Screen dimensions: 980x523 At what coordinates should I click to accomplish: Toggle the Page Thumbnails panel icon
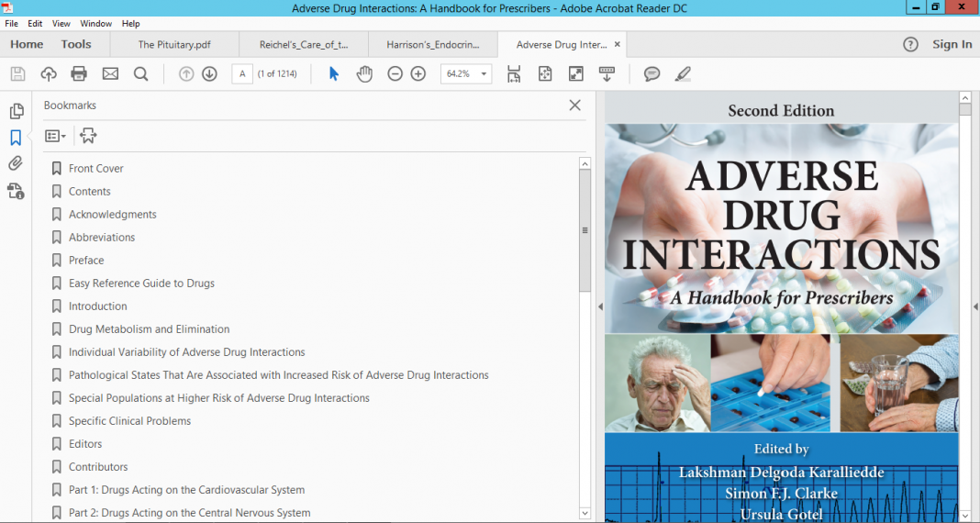coord(16,111)
